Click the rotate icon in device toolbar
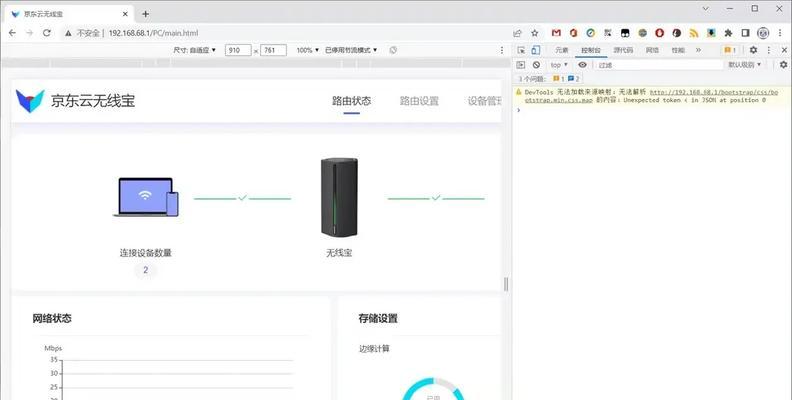The height and width of the screenshot is (400, 792). coord(393,50)
